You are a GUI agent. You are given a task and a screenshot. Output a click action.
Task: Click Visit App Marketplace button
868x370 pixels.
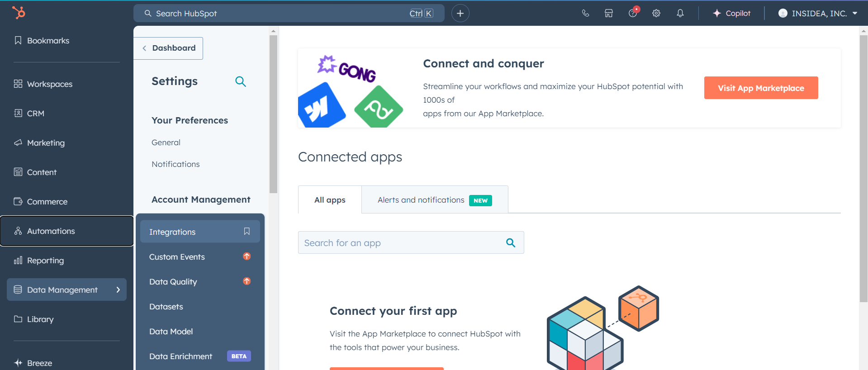click(761, 88)
